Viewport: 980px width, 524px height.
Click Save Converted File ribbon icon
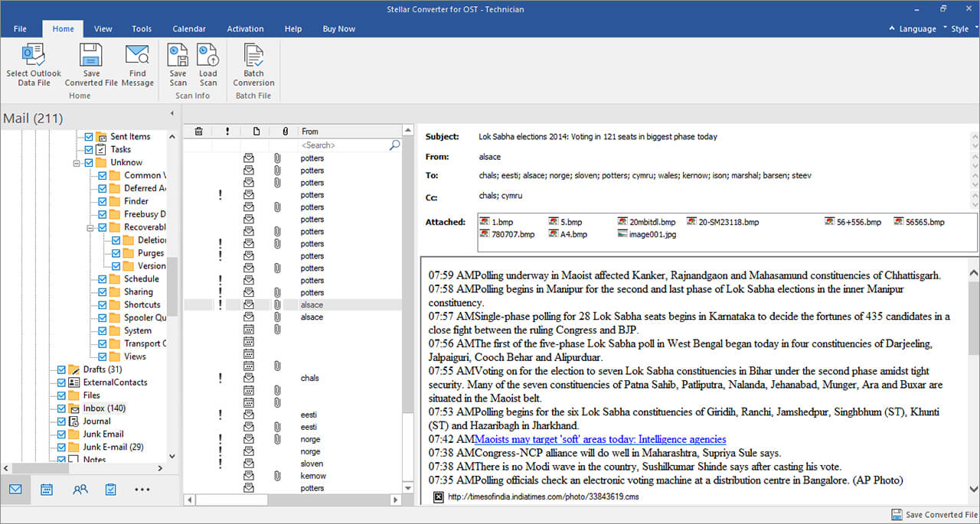[x=91, y=65]
